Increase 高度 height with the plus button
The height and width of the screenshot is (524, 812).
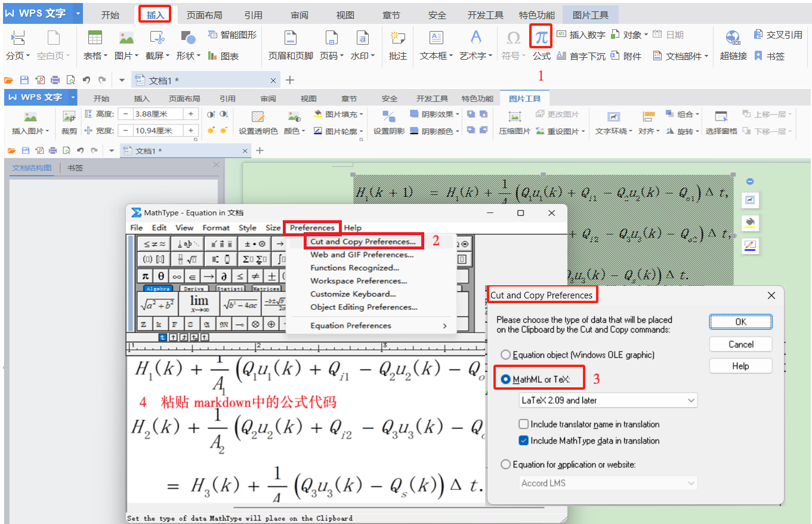pos(191,114)
